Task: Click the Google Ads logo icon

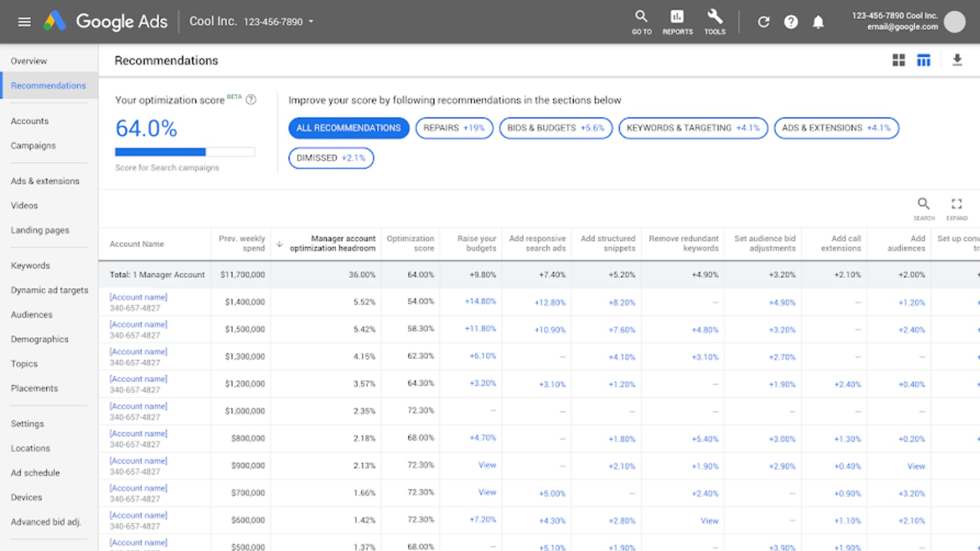Action: point(54,21)
